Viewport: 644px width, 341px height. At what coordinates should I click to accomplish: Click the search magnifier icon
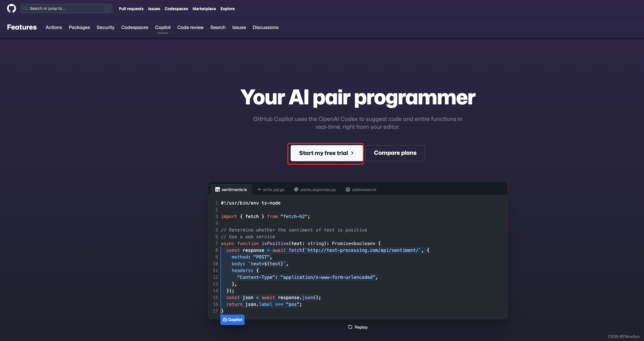point(25,8)
